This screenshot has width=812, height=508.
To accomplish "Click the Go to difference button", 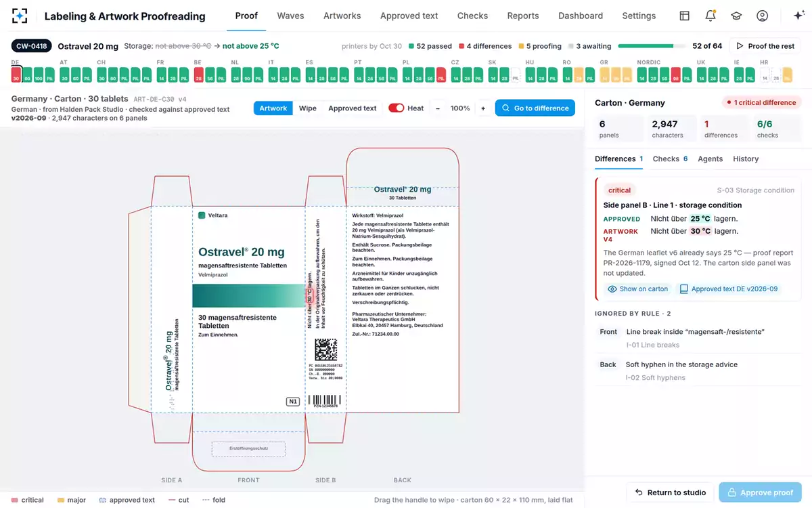I will (535, 108).
